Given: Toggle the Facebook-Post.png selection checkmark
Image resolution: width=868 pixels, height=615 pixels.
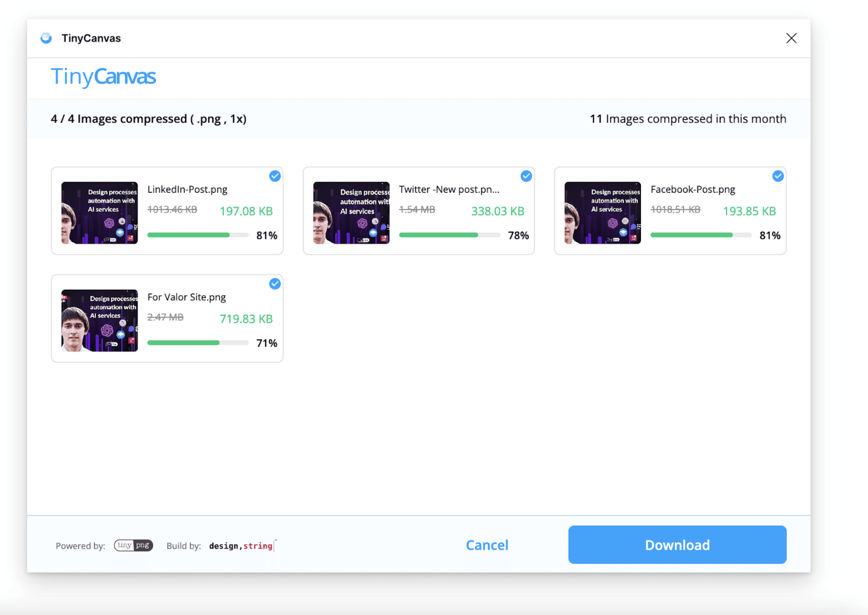Looking at the screenshot, I should pyautogui.click(x=777, y=176).
